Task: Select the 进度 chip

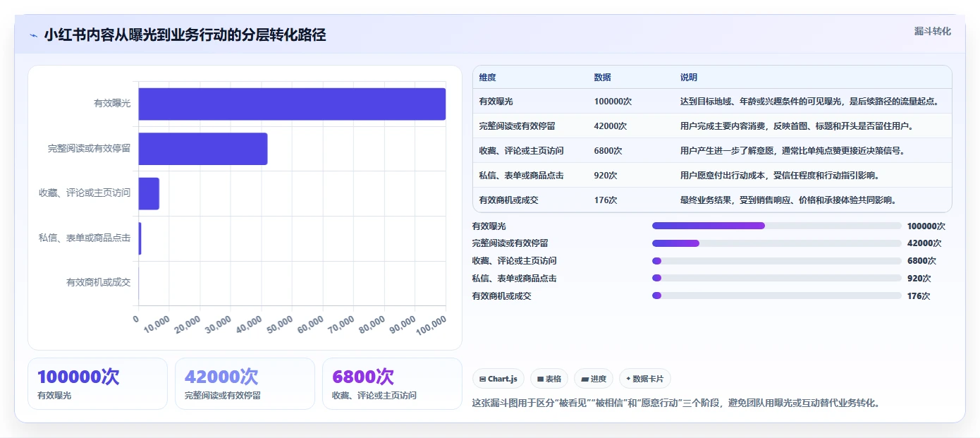Action: pos(594,379)
